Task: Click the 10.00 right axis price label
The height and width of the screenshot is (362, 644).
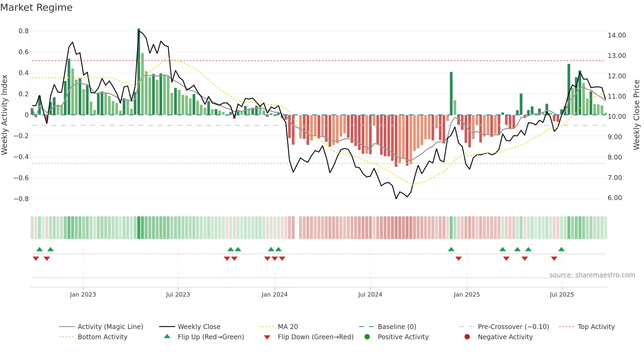Action: [x=617, y=117]
